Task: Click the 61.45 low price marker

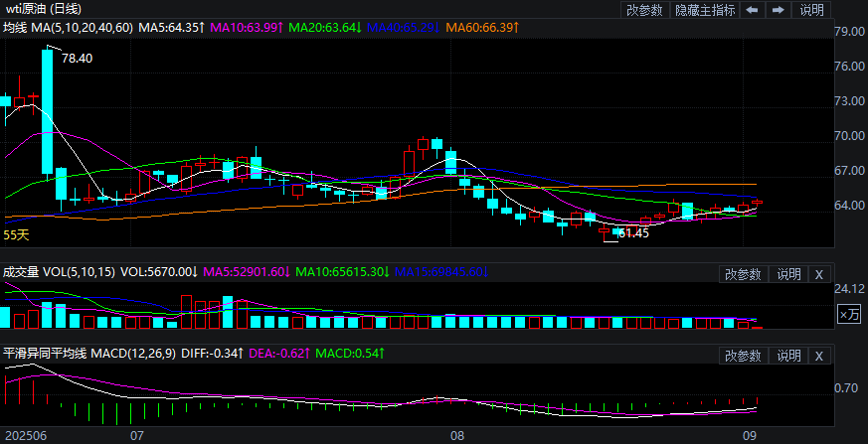Action: tap(632, 233)
